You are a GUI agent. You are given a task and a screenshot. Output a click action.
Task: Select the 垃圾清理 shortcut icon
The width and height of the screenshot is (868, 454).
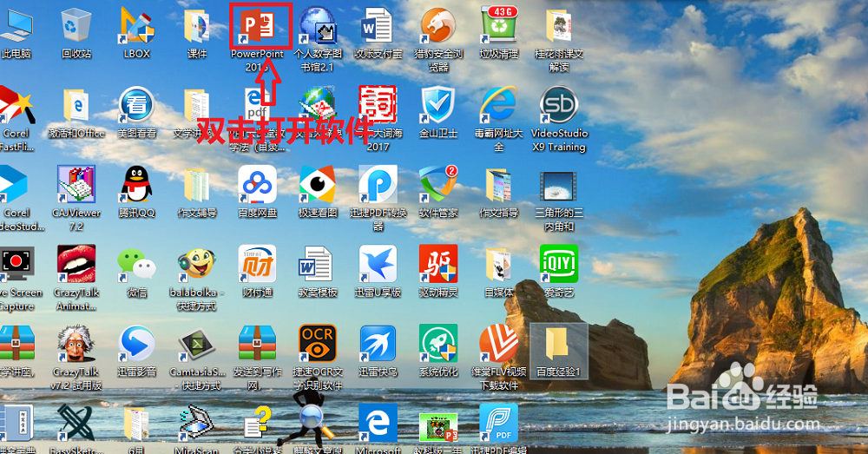[x=499, y=25]
